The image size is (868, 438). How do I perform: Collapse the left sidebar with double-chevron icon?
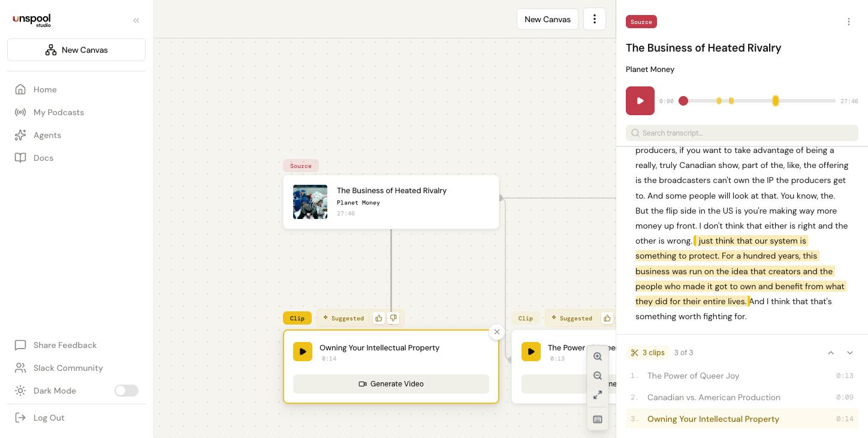(x=136, y=20)
